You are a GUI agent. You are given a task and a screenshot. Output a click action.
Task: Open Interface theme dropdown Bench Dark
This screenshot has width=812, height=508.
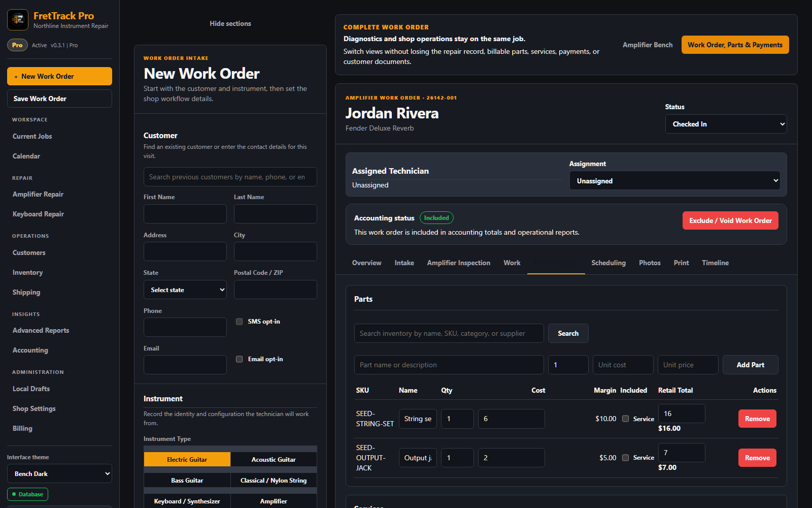pos(59,473)
